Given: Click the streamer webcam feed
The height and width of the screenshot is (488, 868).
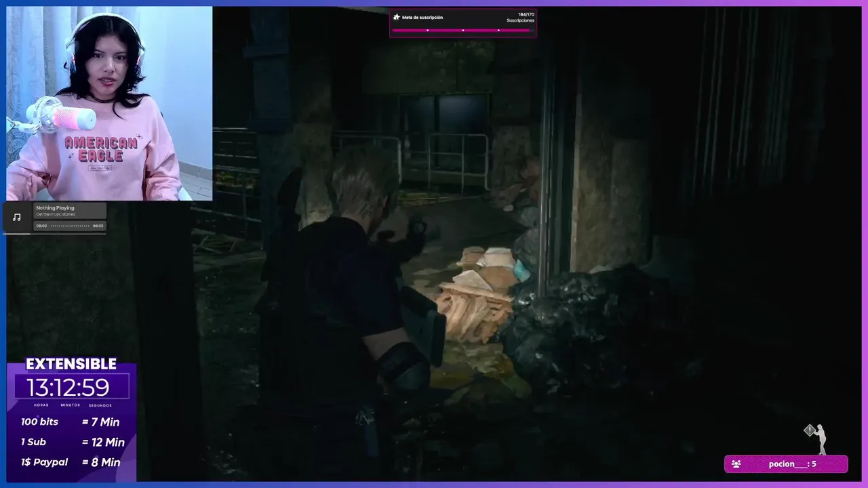Looking at the screenshot, I should pos(109,104).
